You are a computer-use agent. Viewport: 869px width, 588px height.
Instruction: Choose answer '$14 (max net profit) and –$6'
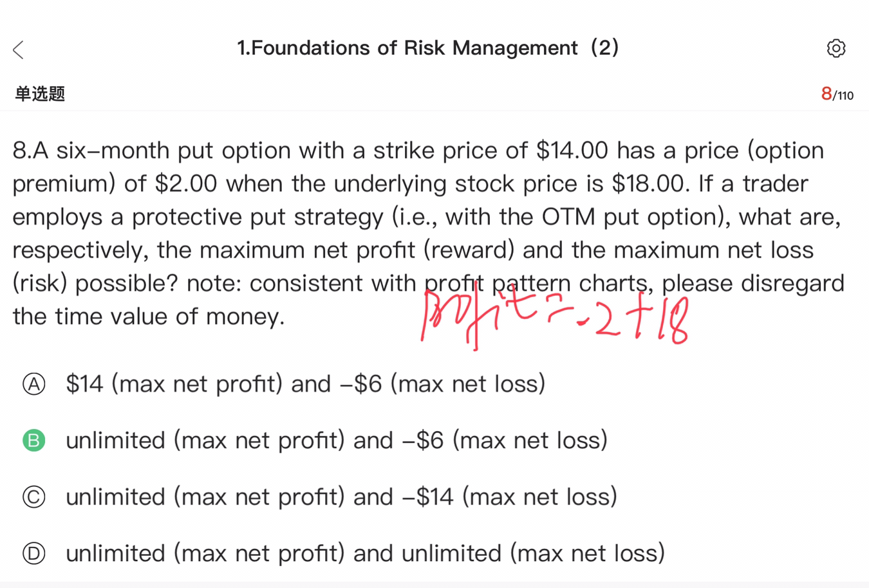305,384
